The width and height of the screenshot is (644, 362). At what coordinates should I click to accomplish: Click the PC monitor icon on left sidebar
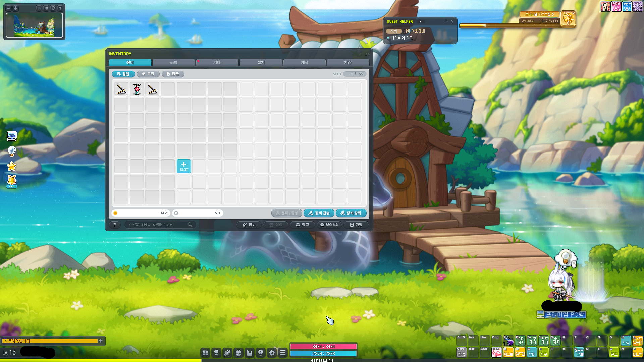[12, 136]
